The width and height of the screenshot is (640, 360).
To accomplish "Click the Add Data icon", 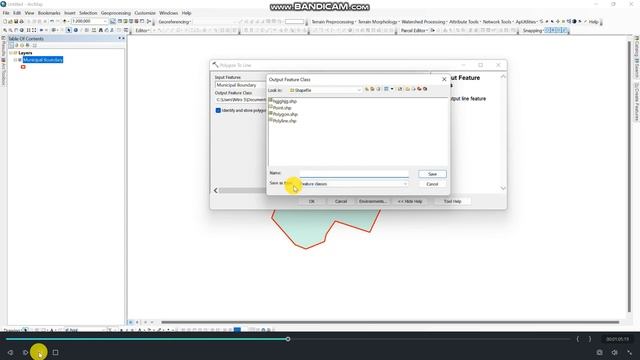I will [64, 22].
